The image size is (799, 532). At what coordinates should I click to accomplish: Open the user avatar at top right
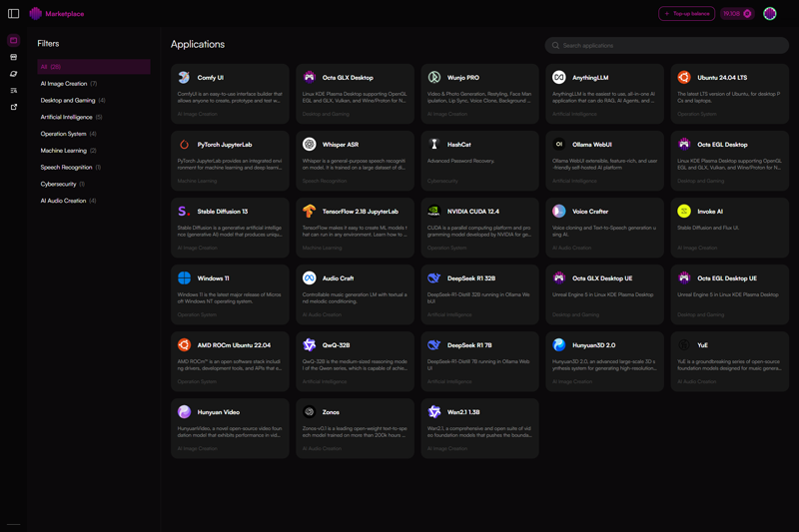click(769, 14)
